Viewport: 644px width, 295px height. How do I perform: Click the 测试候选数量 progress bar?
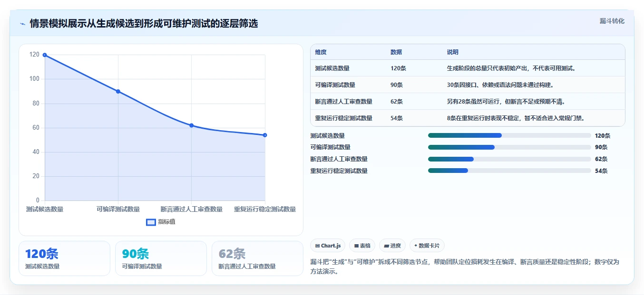[x=509, y=135]
